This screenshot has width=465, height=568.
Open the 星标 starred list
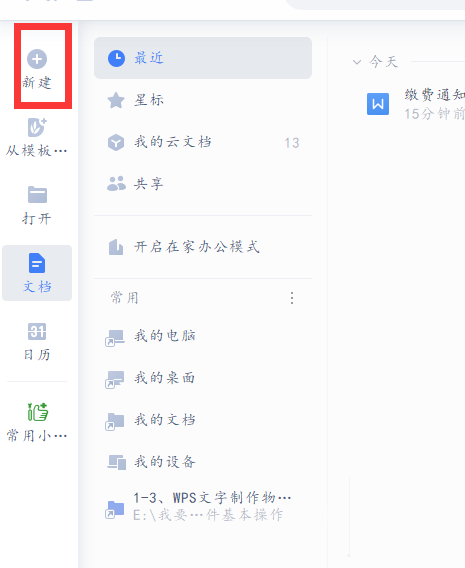(x=203, y=100)
